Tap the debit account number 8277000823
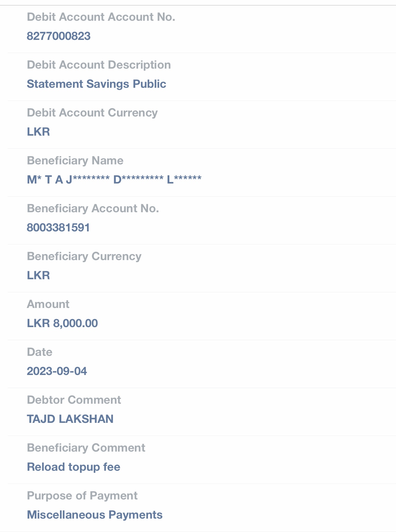This screenshot has width=396, height=532. click(x=59, y=36)
